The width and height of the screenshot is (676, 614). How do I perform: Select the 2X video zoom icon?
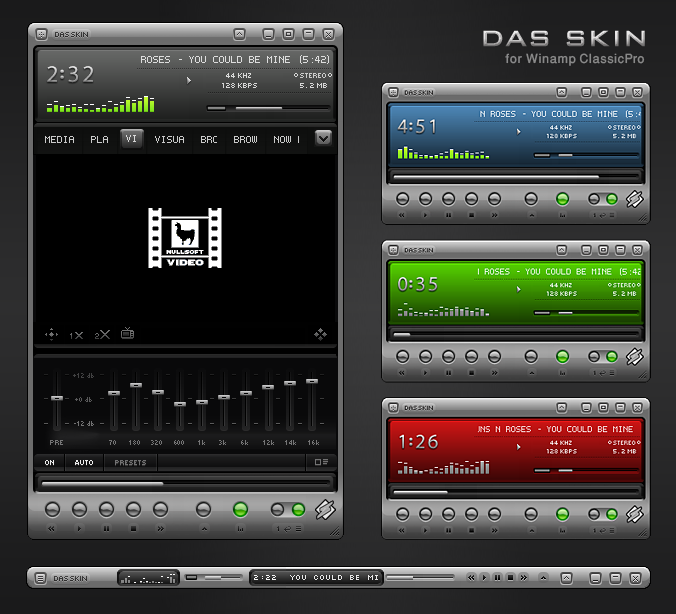click(102, 335)
